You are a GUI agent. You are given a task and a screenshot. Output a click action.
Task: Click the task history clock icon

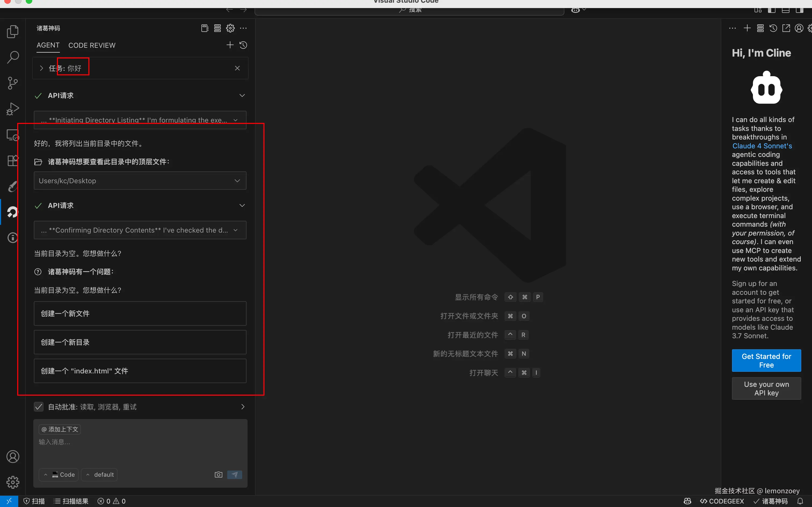point(243,45)
